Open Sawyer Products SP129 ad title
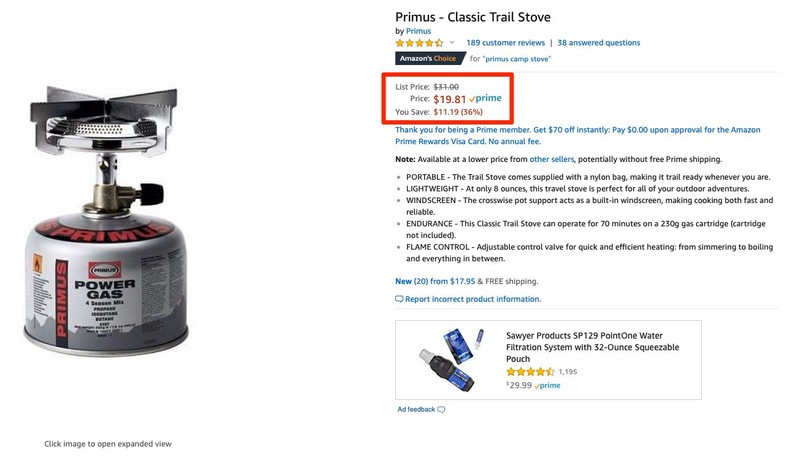The image size is (790, 476). point(588,346)
